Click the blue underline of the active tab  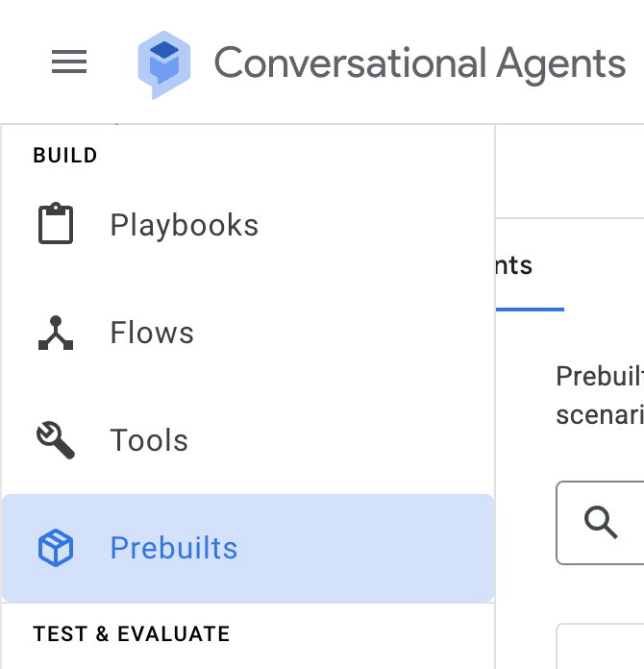[530, 310]
